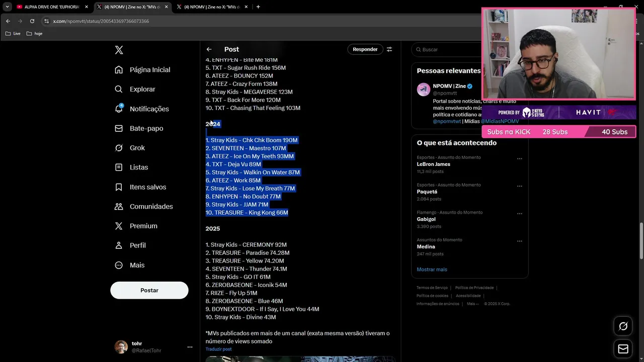Open Medina trending topic
The height and width of the screenshot is (362, 644).
426,247
